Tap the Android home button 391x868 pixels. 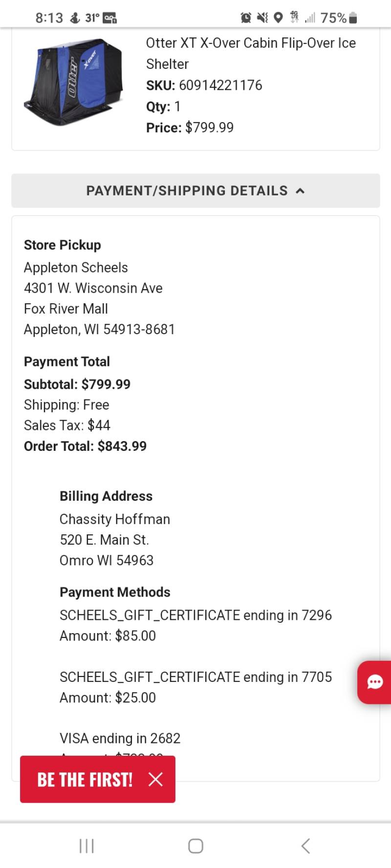click(x=195, y=846)
